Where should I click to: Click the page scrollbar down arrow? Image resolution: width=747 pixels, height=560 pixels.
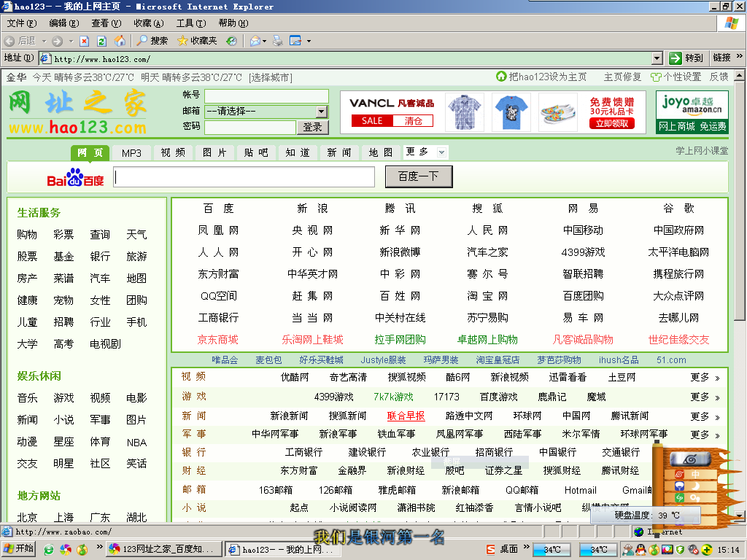[740, 516]
